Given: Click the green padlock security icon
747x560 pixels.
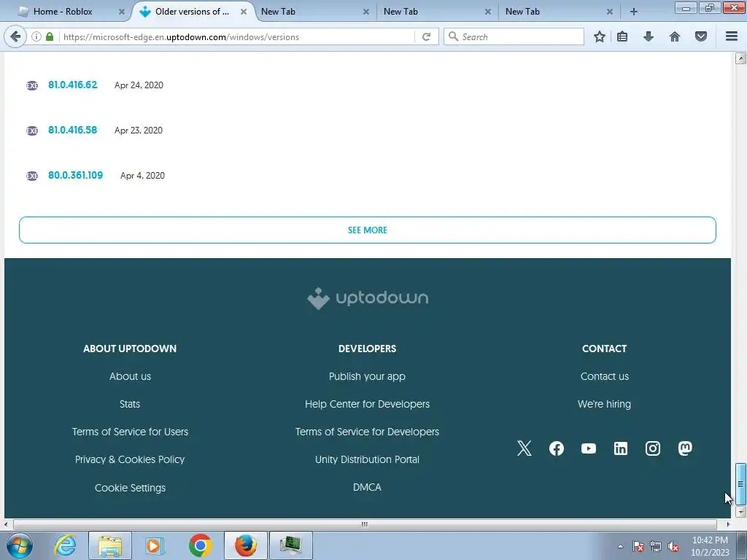Looking at the screenshot, I should click(x=50, y=36).
